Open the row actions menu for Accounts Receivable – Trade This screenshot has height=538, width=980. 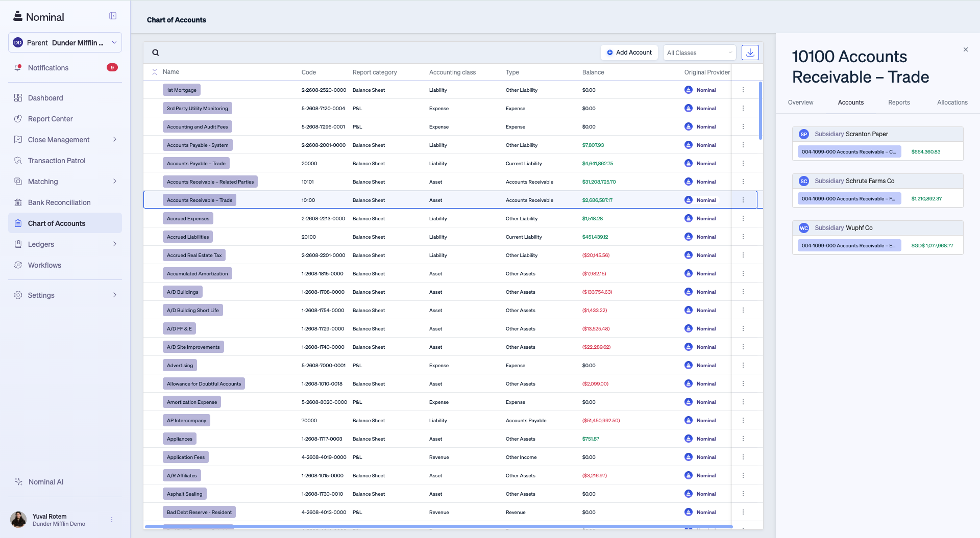pos(743,199)
